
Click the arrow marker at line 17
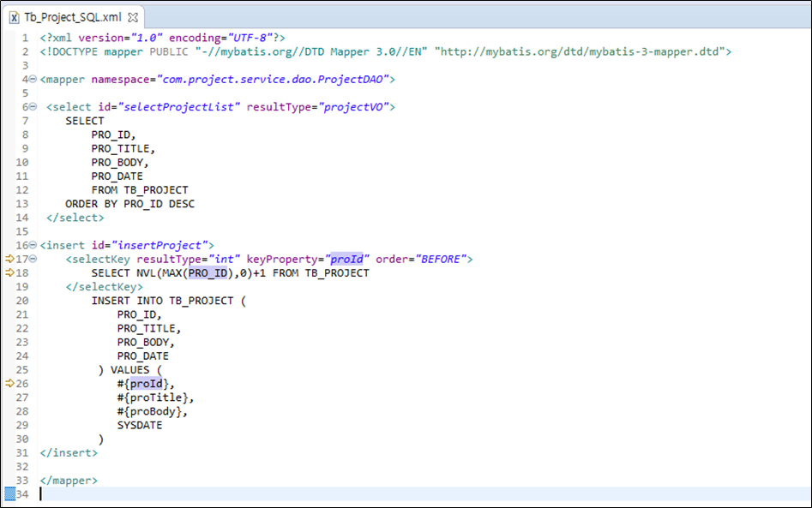(x=9, y=259)
